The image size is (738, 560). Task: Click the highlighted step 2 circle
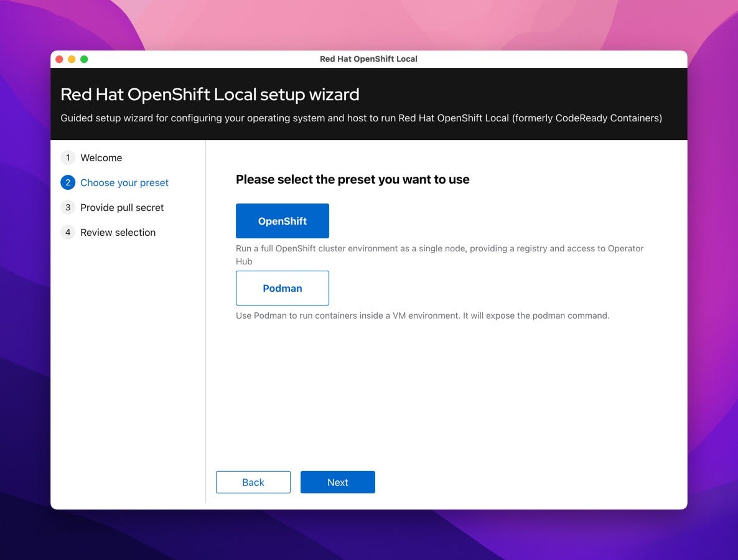[x=68, y=182]
